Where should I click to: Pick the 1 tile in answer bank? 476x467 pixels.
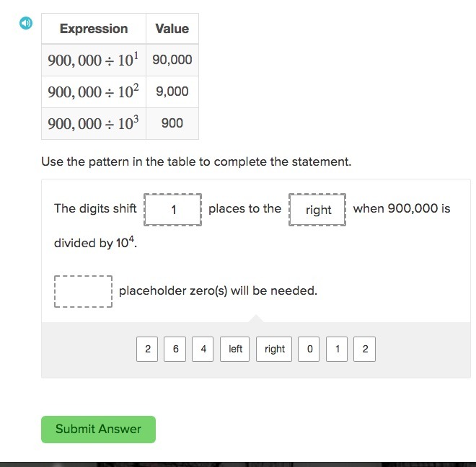tap(337, 350)
